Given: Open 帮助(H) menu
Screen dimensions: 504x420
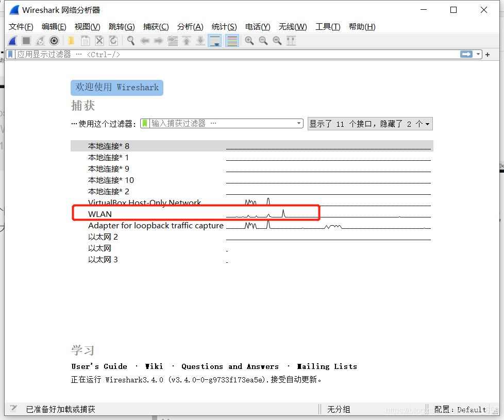Looking at the screenshot, I should click(362, 27).
